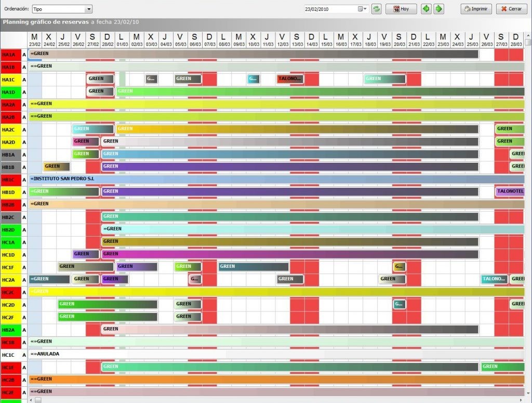Select room row HA1C
532x403 pixels.
tap(11, 80)
